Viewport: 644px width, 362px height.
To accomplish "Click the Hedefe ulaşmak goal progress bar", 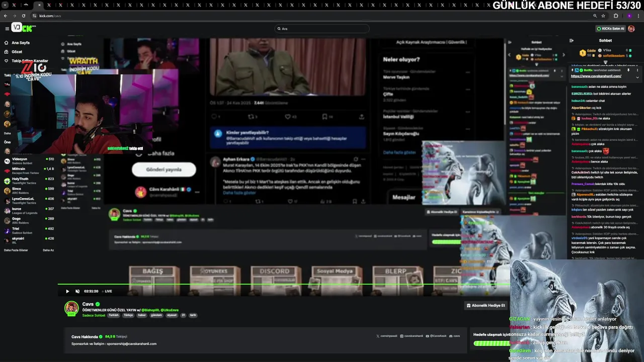I will tap(491, 343).
